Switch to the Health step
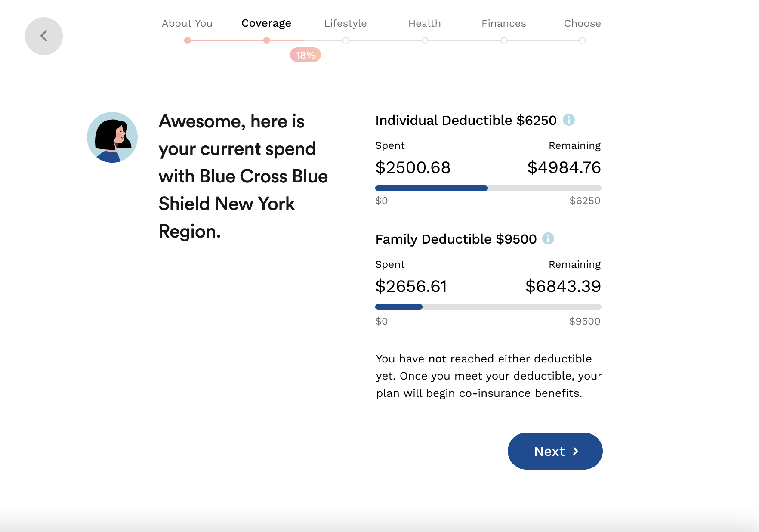 (425, 23)
